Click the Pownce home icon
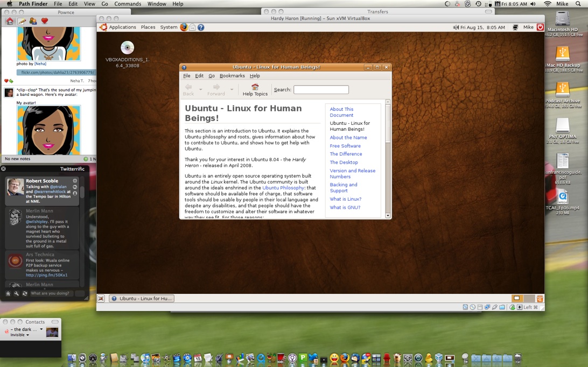This screenshot has height=367, width=588. pyautogui.click(x=10, y=22)
